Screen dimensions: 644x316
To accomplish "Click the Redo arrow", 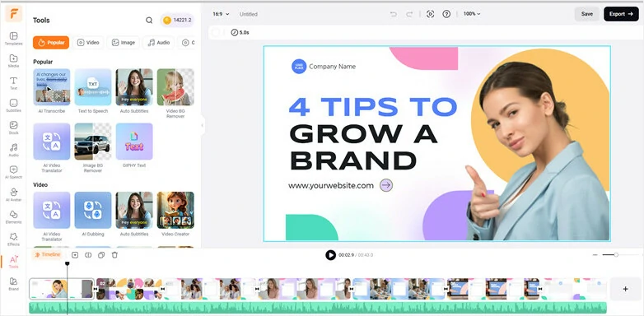I will (x=409, y=14).
